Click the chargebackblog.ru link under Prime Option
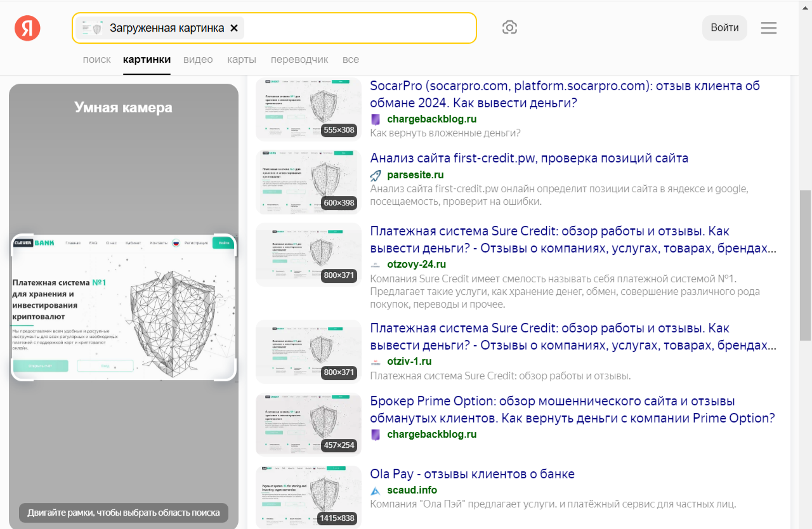This screenshot has height=529, width=812. click(431, 434)
